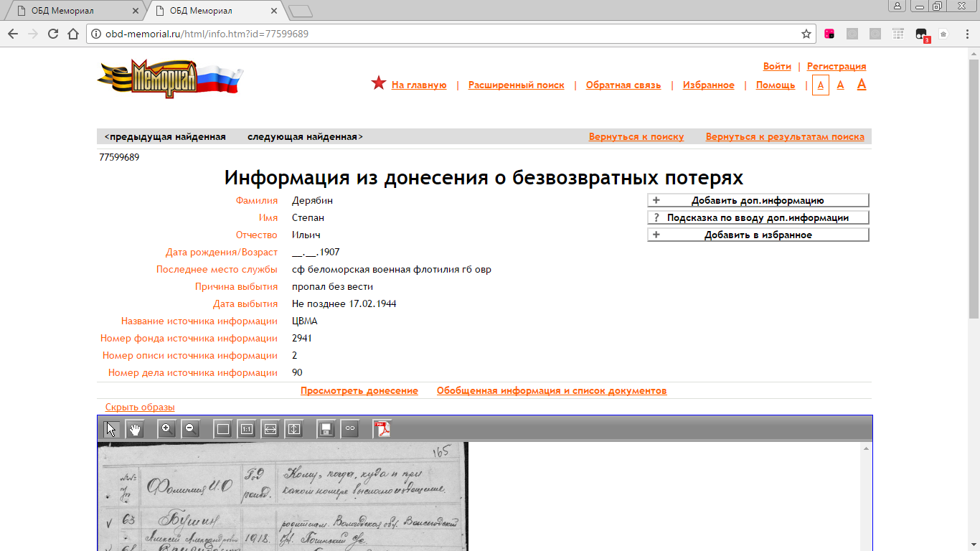The height and width of the screenshot is (551, 980).
Task: Click the house tag extension icon
Action: tap(943, 34)
